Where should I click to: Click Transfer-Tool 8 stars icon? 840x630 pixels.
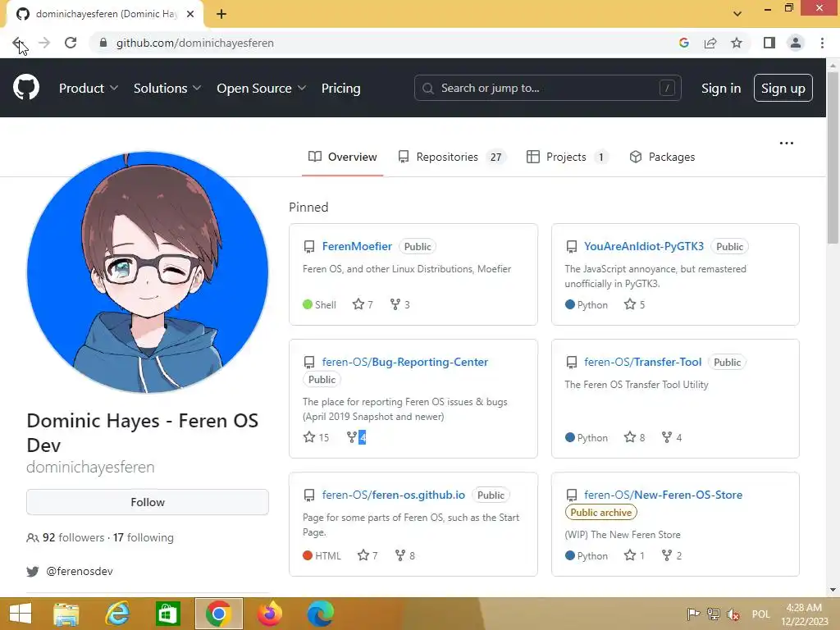(x=630, y=437)
